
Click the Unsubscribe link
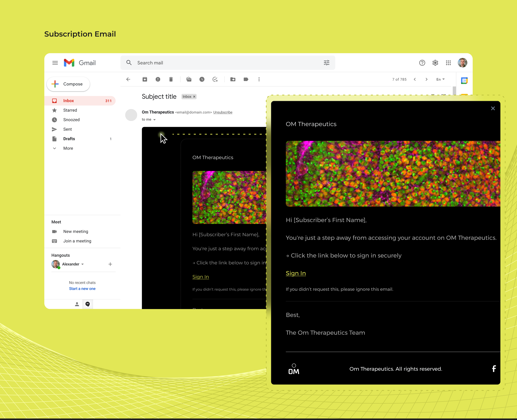click(x=222, y=112)
